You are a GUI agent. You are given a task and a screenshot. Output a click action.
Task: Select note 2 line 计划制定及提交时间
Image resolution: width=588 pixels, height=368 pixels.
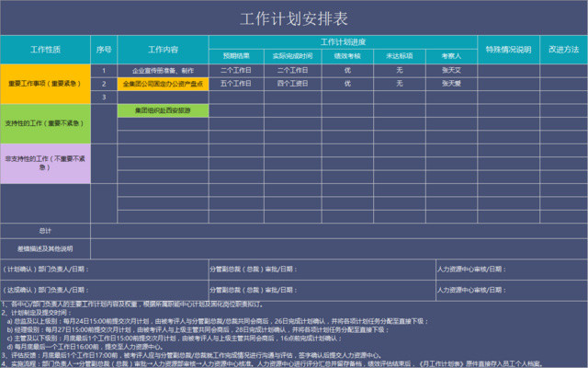(x=37, y=313)
